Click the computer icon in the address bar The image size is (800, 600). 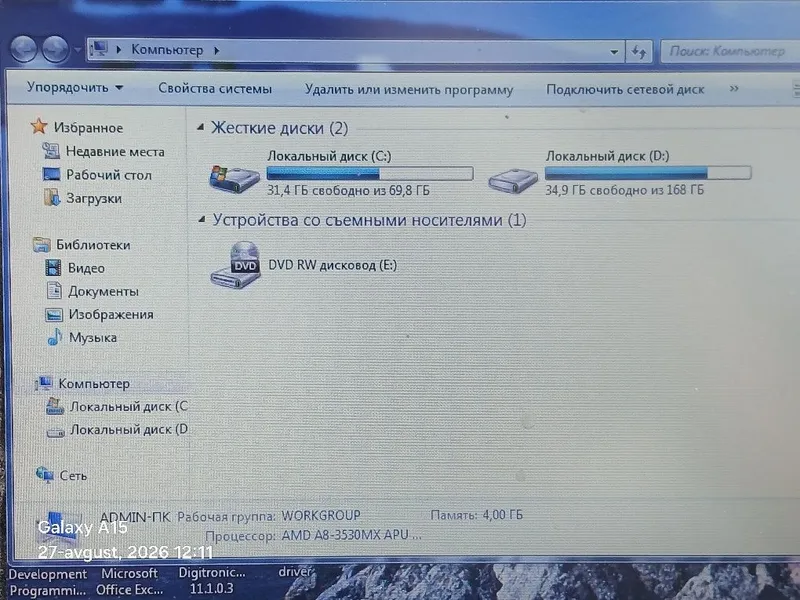pyautogui.click(x=99, y=49)
